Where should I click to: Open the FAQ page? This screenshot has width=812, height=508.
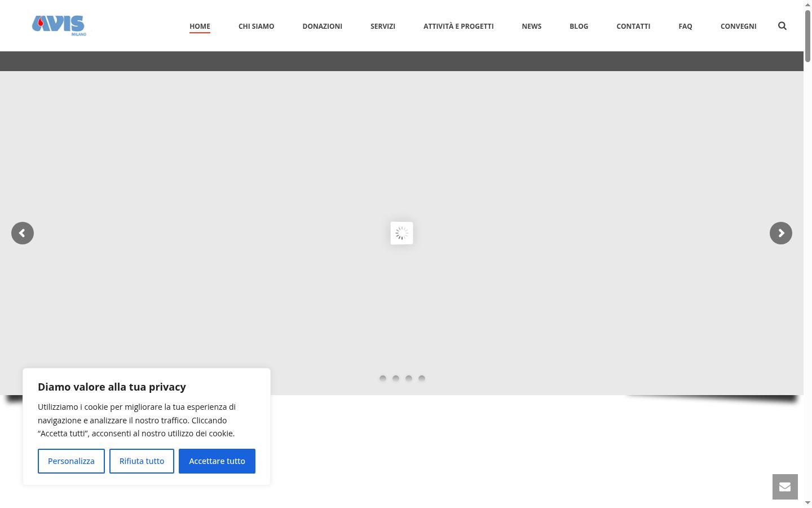(x=685, y=27)
